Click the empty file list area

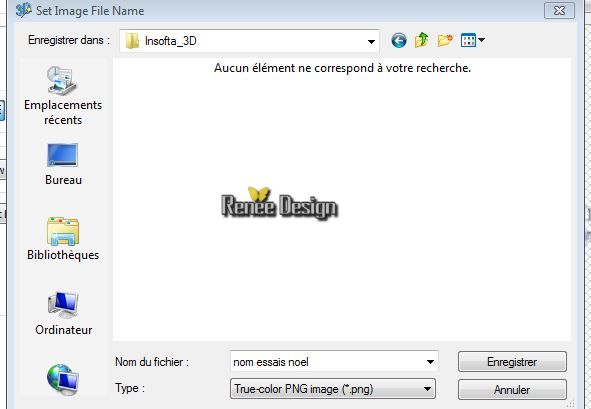click(341, 200)
